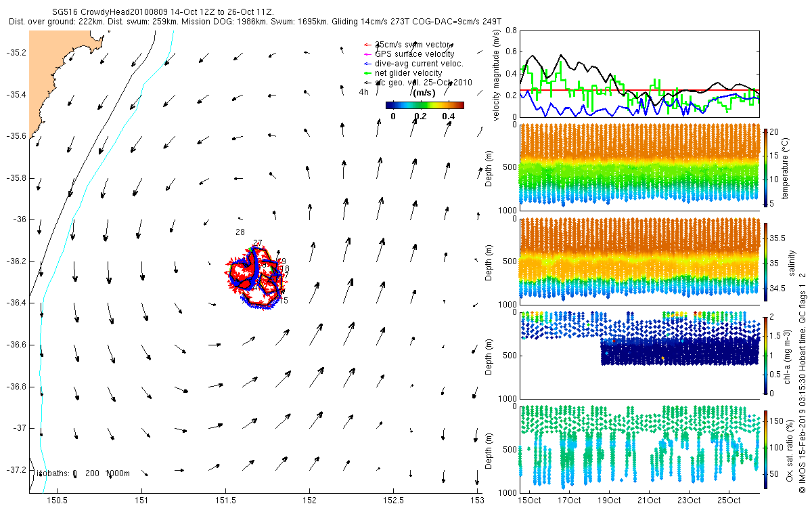Click the longitude tick '152'
The width and height of the screenshot is (812, 508).
pos(309,501)
